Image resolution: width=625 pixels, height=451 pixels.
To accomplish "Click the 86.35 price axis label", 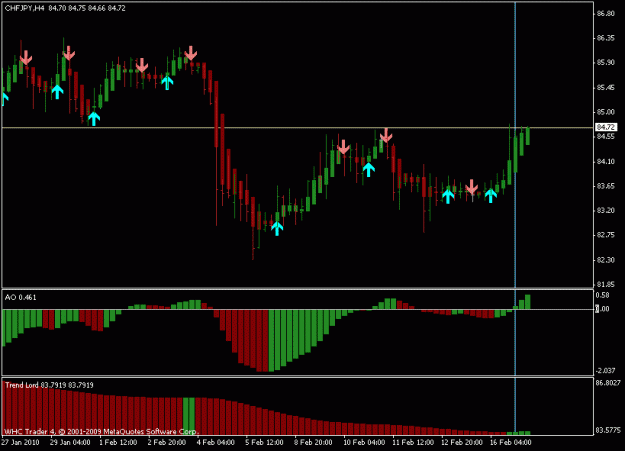I will coord(606,38).
